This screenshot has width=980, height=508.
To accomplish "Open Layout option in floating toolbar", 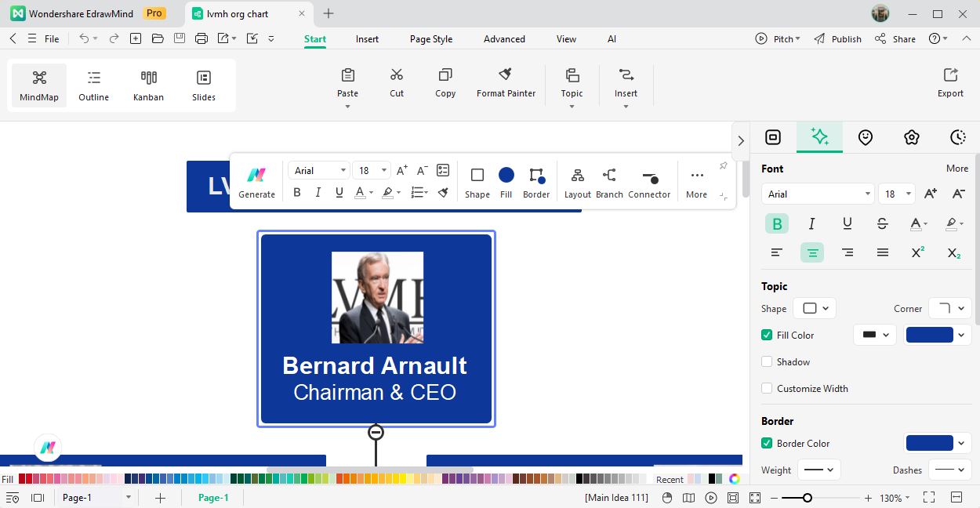I will (578, 182).
